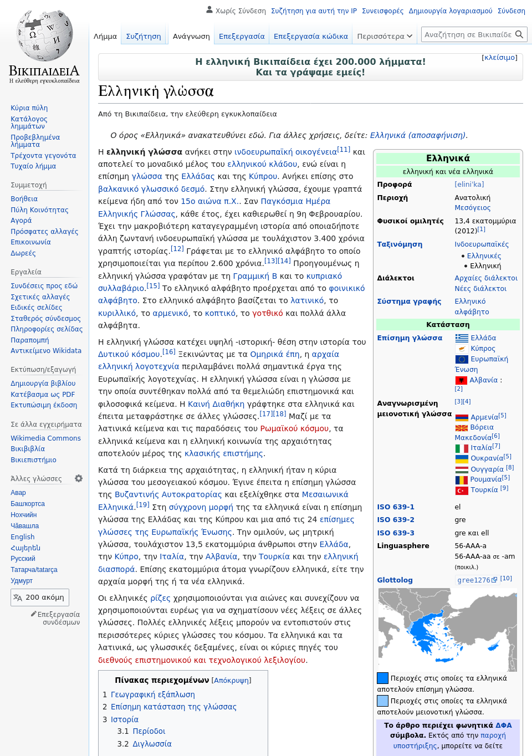This screenshot has height=756, width=532.
Task: Click ISO 639-3 infobox label link
Action: (x=396, y=533)
